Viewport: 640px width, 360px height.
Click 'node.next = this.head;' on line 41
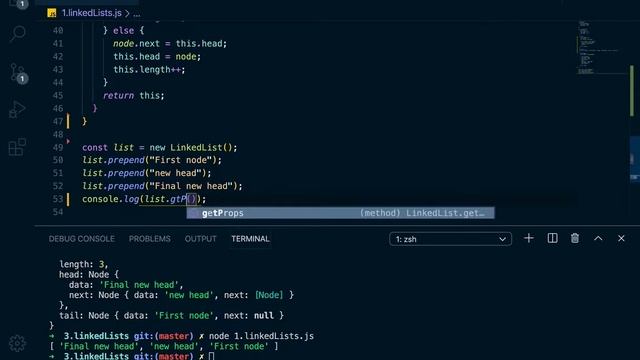170,43
